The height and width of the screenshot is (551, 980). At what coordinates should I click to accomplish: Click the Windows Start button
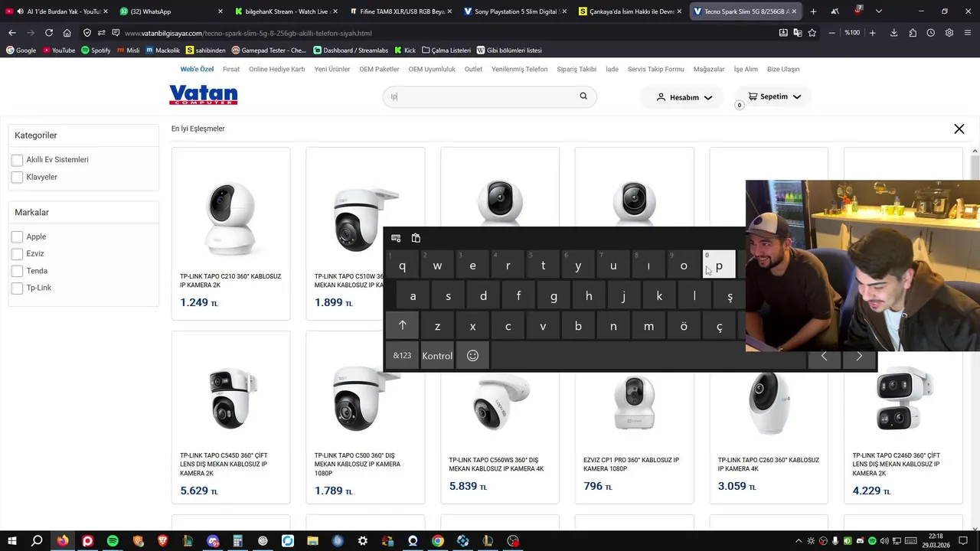(x=12, y=541)
